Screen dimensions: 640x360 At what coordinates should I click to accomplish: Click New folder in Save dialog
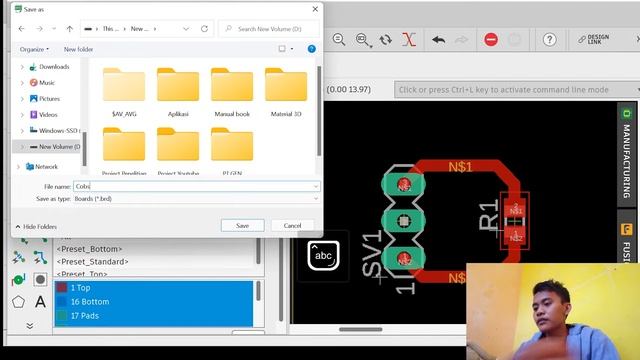[78, 49]
